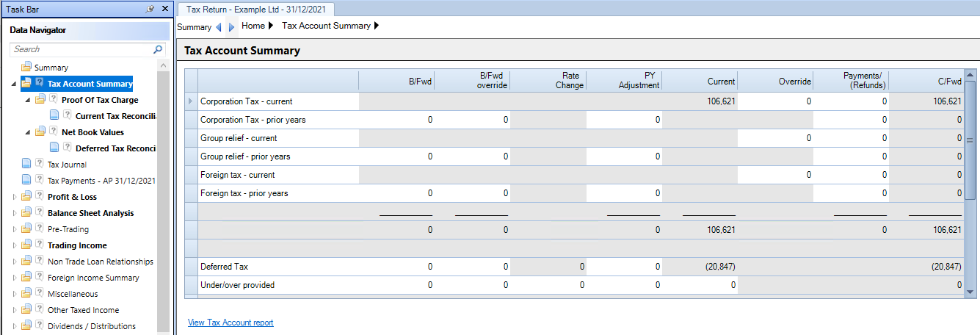
Task: Edit B/Fwd cell for Corporation Tax - prior years
Action: click(x=396, y=120)
